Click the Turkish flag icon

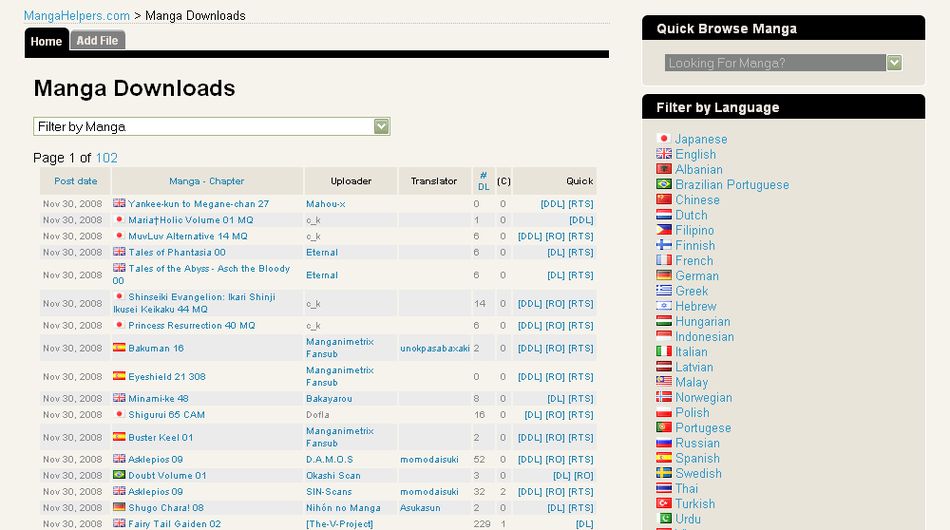point(663,503)
